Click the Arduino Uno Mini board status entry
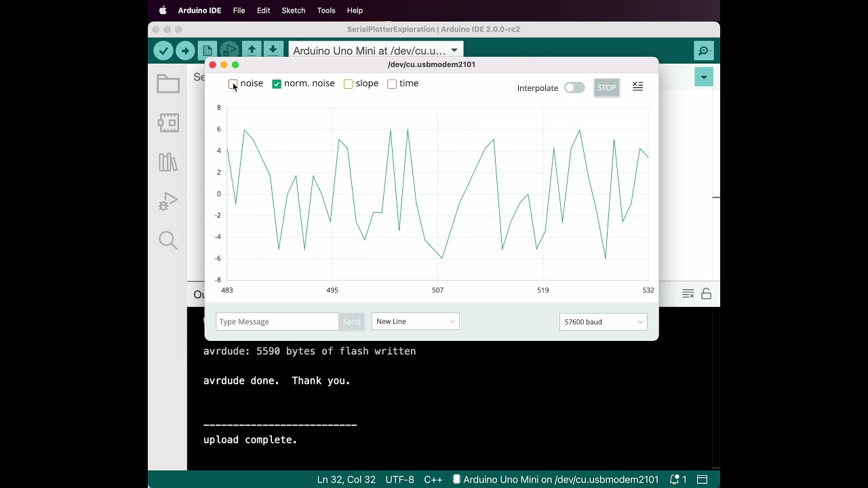 pyautogui.click(x=555, y=479)
